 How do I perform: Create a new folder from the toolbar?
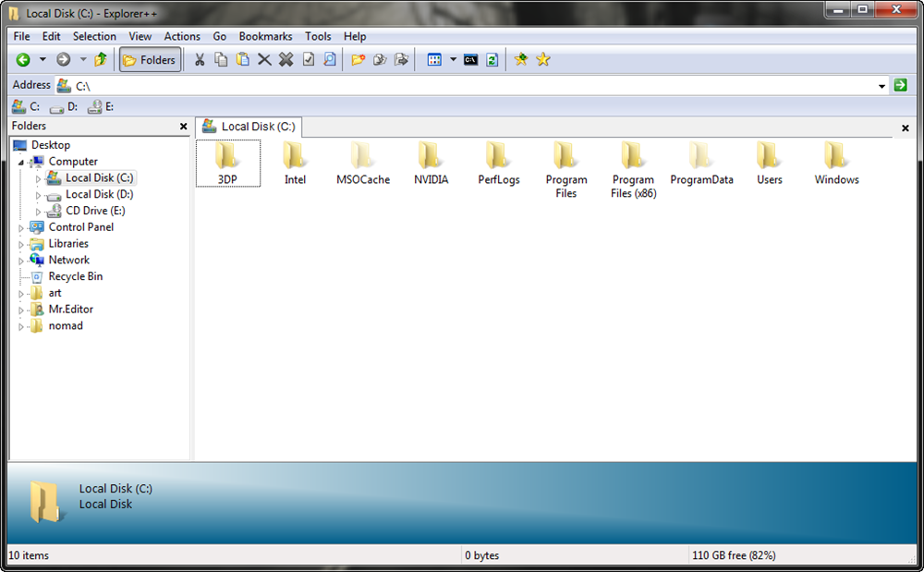(x=358, y=59)
